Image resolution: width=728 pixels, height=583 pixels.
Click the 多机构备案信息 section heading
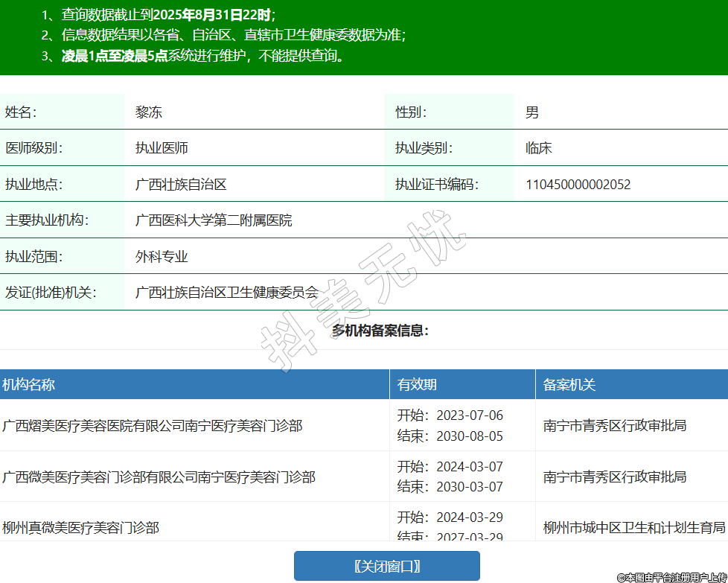pyautogui.click(x=380, y=331)
